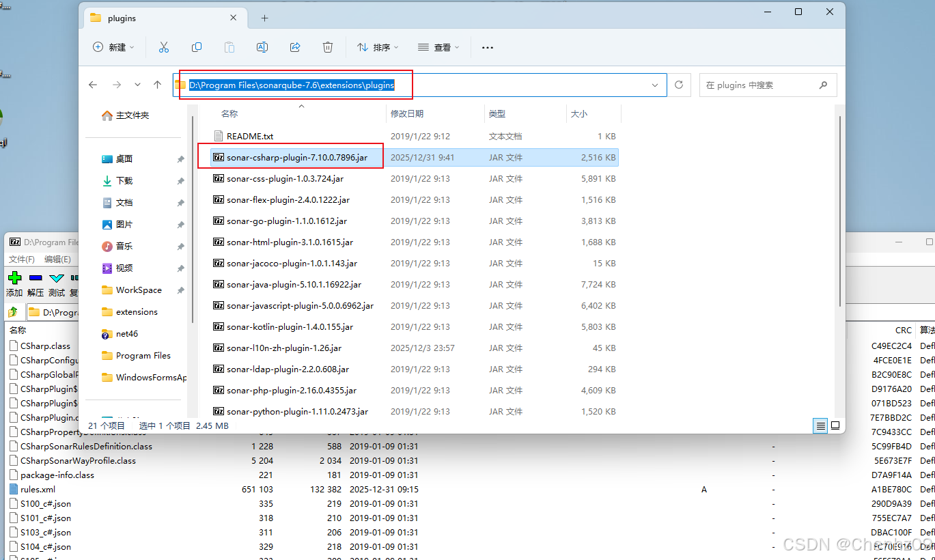Open the recent locations chevron next to Forward
Screen dimensions: 935x560
(137, 85)
